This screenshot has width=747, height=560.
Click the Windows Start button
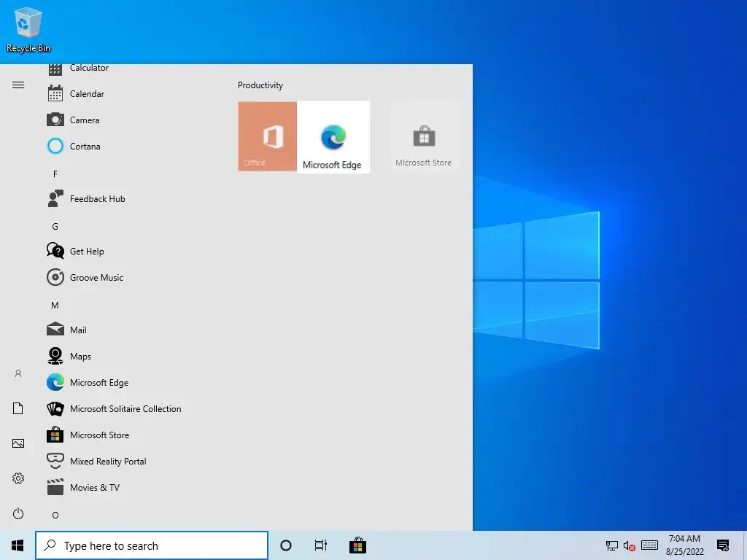click(18, 545)
